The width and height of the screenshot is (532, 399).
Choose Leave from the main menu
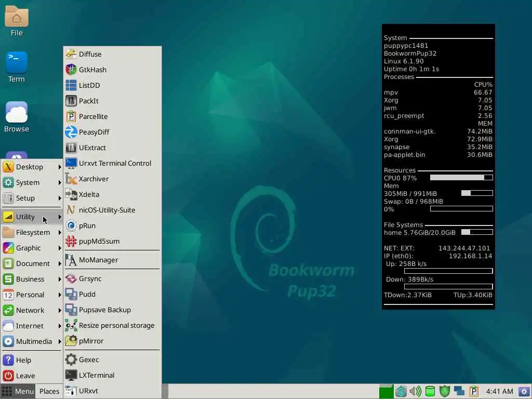[32, 376]
